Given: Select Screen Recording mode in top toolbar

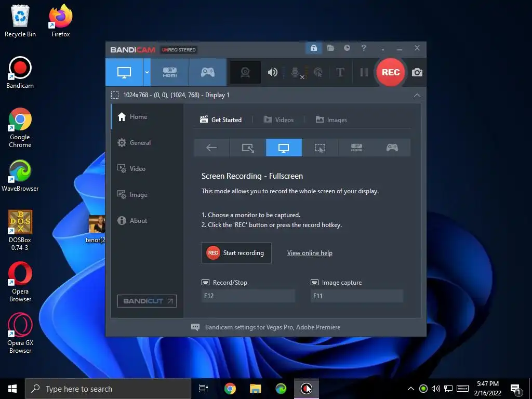Looking at the screenshot, I should click(x=124, y=72).
